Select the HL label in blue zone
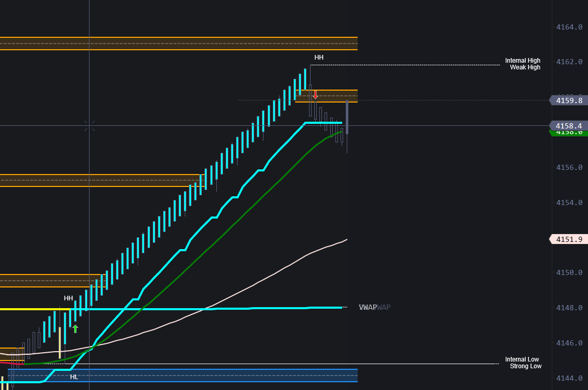This screenshot has height=390, width=588. pyautogui.click(x=74, y=377)
